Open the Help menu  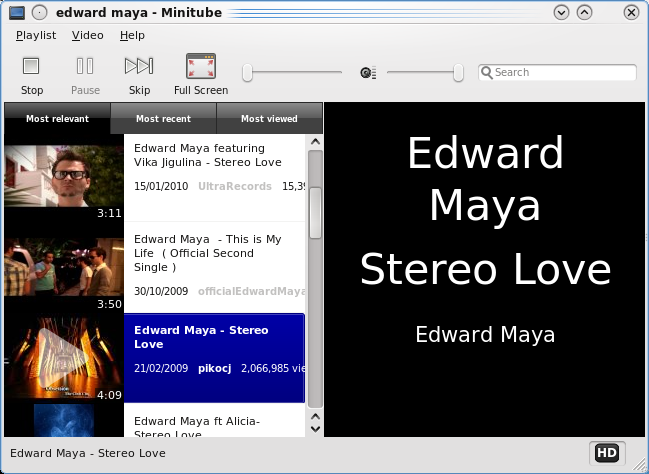tap(132, 36)
